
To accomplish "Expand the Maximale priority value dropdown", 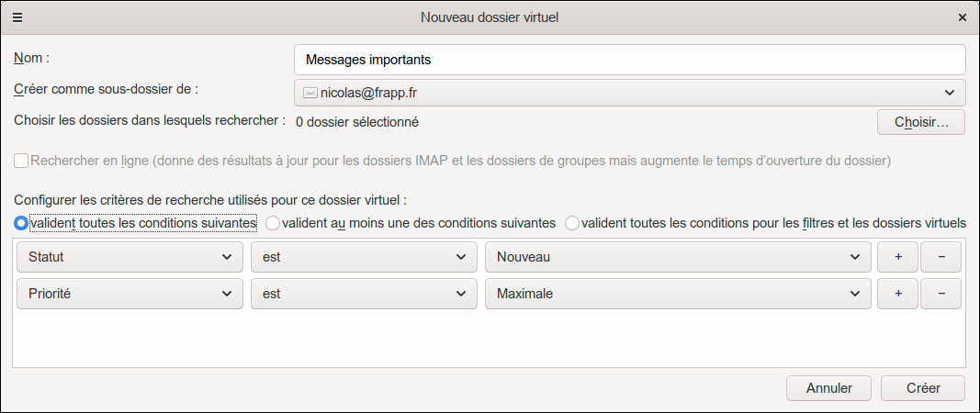I will [677, 294].
